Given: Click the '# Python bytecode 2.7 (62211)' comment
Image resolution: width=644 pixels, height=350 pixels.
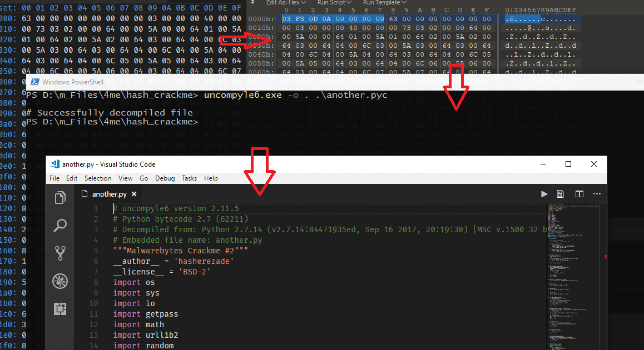Looking at the screenshot, I should pos(181,219).
